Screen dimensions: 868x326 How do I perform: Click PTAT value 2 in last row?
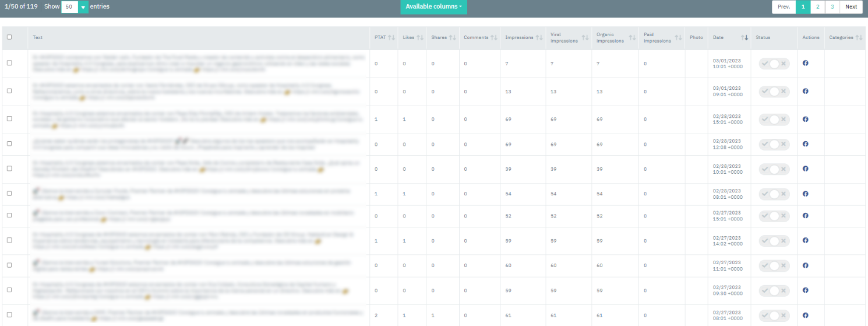click(376, 316)
